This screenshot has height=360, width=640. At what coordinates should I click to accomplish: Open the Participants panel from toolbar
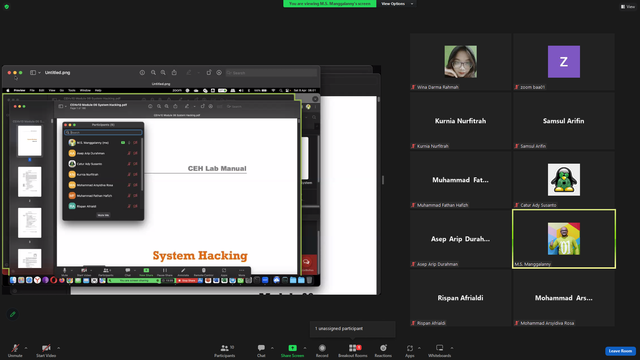[225, 350]
